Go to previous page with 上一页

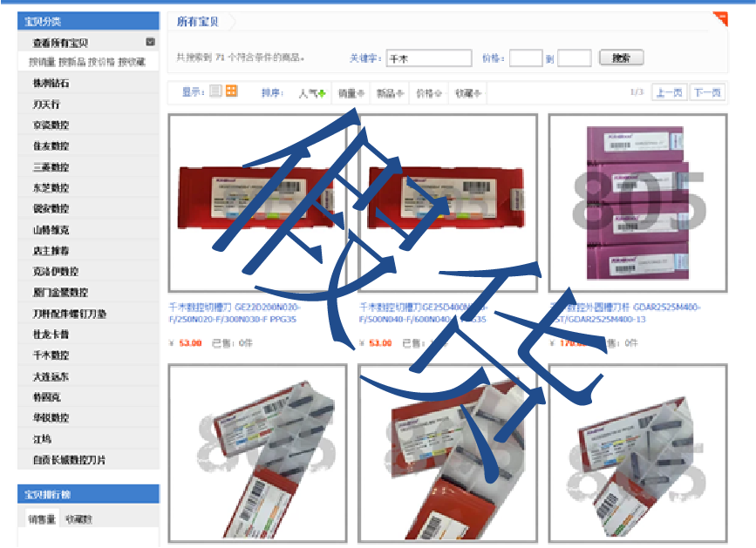point(669,92)
